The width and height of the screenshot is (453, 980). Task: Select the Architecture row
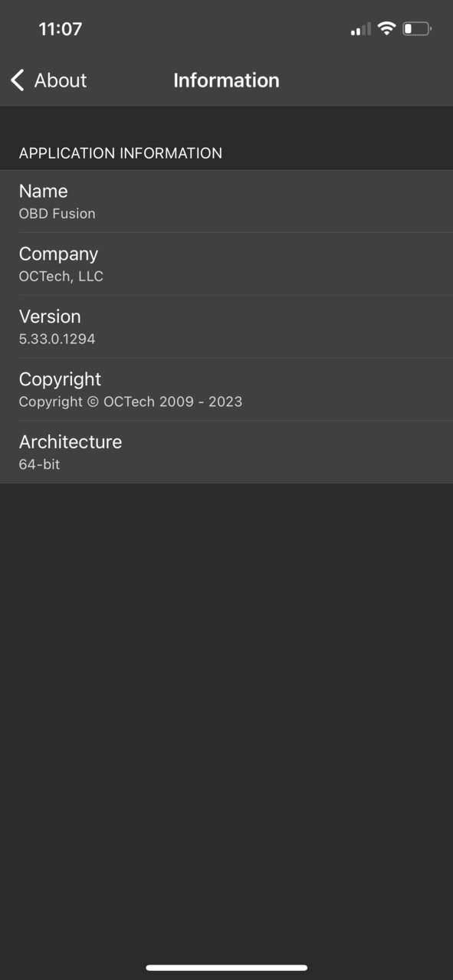pyautogui.click(x=226, y=453)
